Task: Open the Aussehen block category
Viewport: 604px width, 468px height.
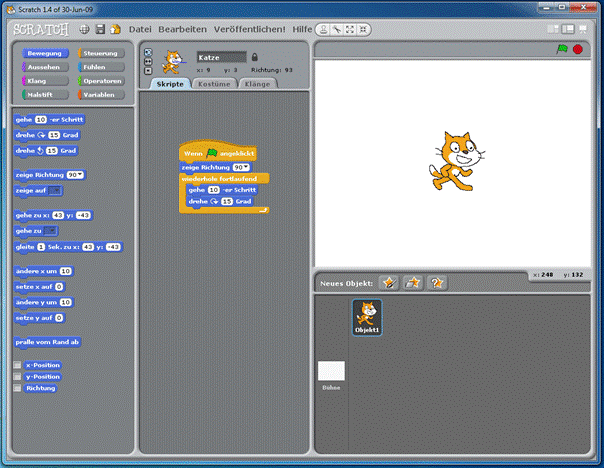Action: tap(39, 67)
